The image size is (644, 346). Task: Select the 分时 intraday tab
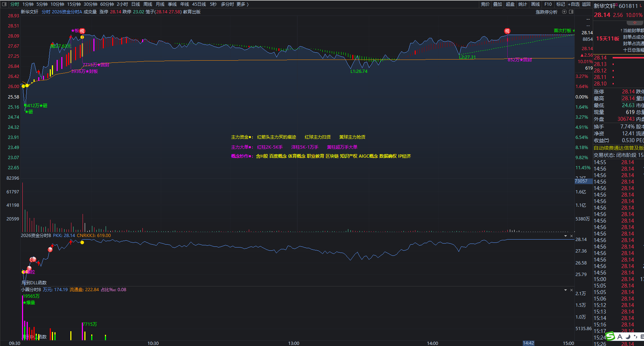(x=15, y=4)
